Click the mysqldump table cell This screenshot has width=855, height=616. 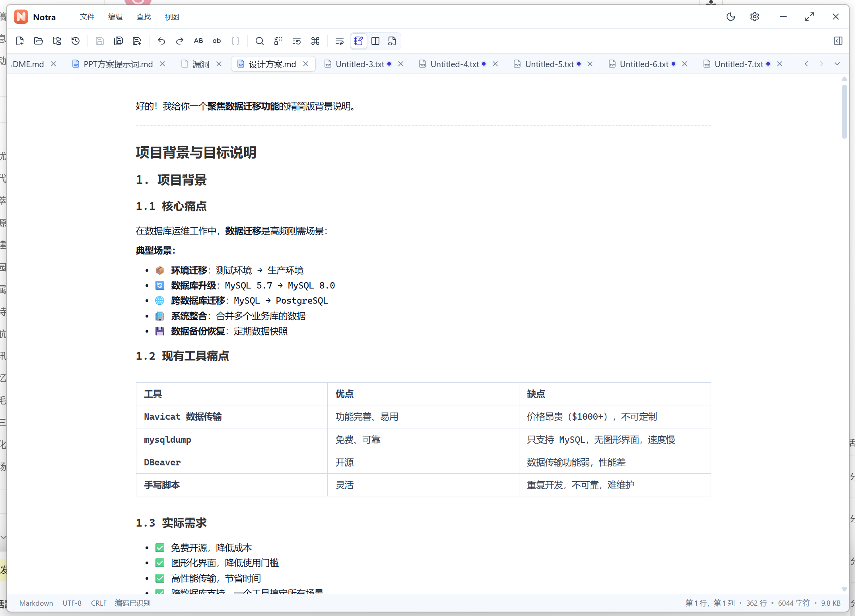(232, 440)
